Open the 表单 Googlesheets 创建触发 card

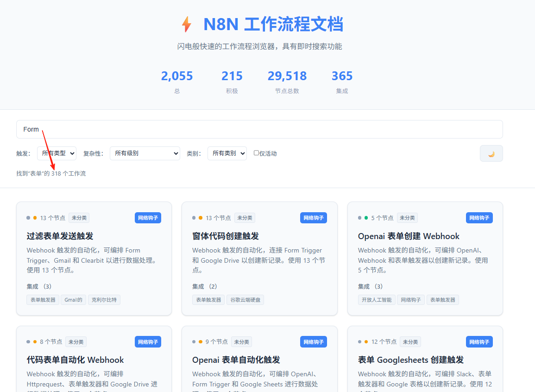pos(425,359)
